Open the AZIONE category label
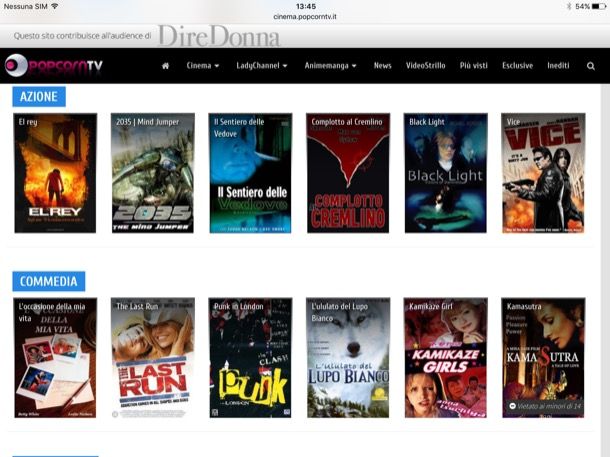 39,96
